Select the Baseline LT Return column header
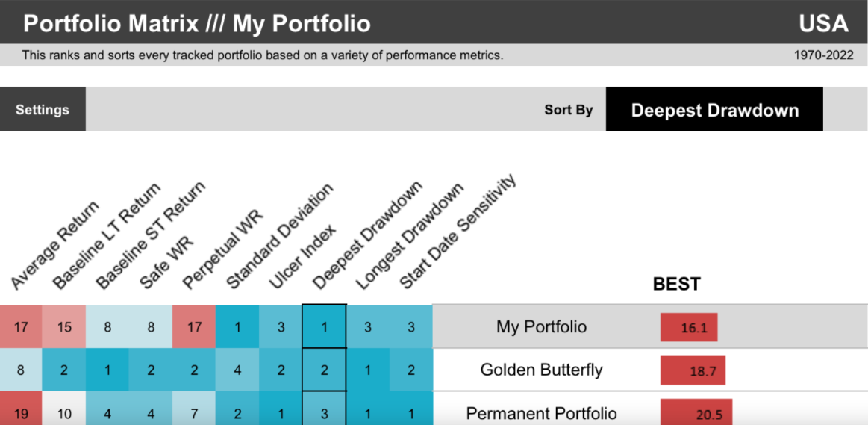Screen dimensions: 868x425 pyautogui.click(x=106, y=235)
